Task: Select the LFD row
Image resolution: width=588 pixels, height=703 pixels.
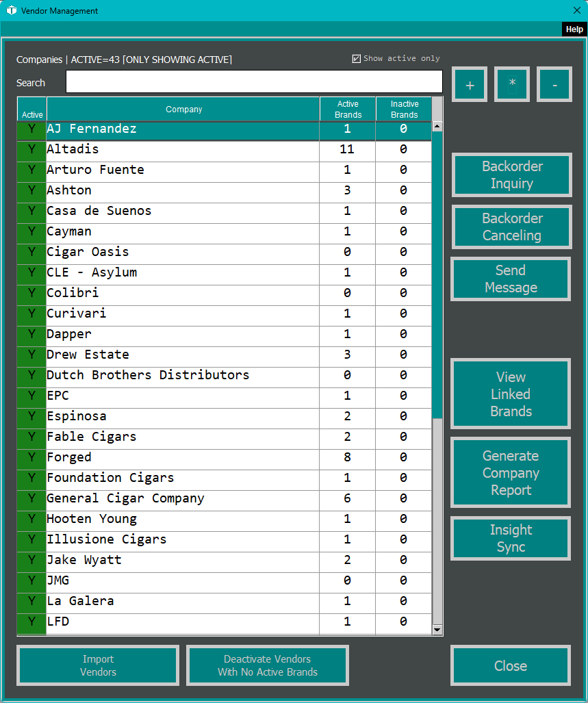Action: [224, 624]
